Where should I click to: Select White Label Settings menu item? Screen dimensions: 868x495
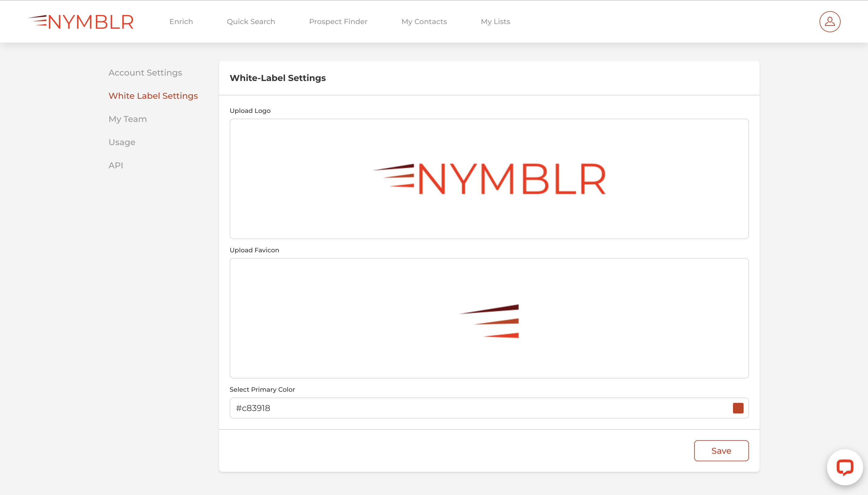(x=153, y=95)
